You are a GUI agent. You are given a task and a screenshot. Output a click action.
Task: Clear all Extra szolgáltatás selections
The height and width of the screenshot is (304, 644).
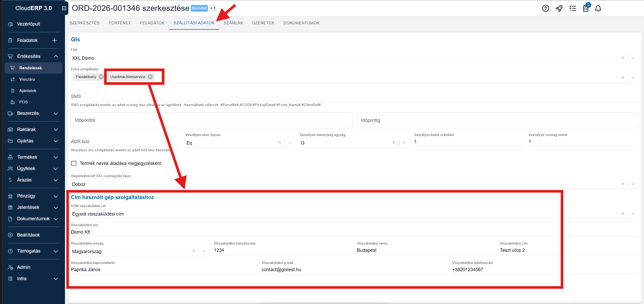tap(623, 78)
